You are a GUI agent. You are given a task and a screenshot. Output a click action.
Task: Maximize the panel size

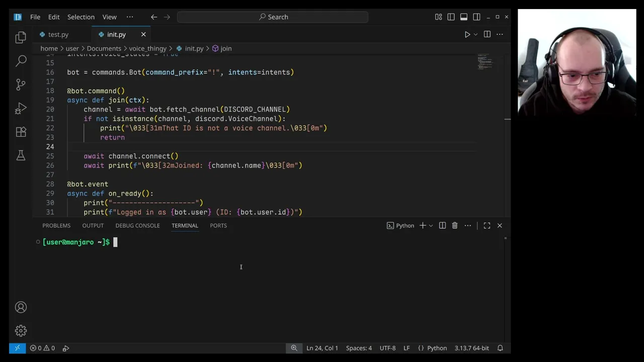point(487,225)
